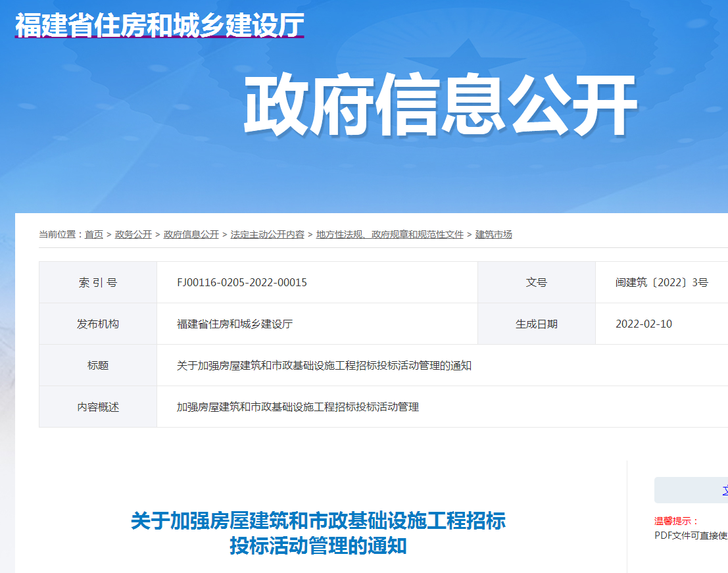The height and width of the screenshot is (573, 728).
Task: Click the 标题 label cell
Action: pos(98,365)
